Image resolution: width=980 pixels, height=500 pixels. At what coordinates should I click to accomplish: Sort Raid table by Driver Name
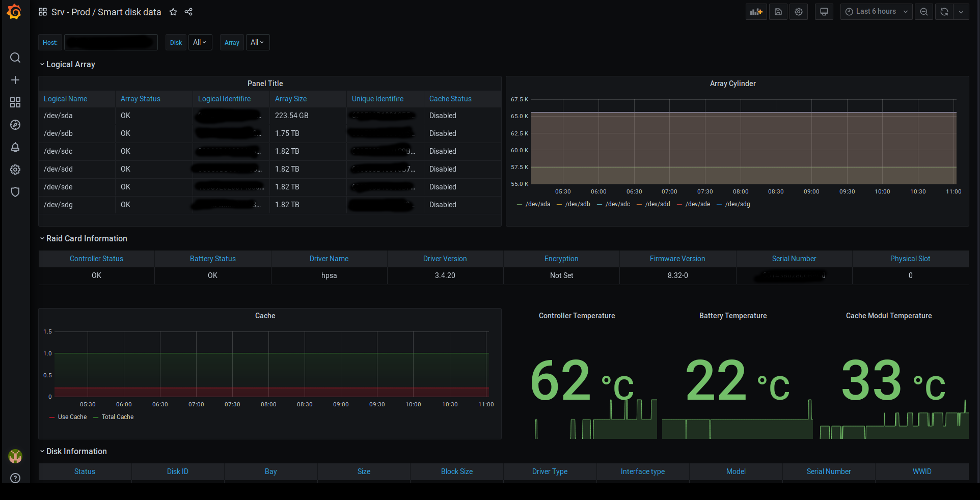click(329, 259)
